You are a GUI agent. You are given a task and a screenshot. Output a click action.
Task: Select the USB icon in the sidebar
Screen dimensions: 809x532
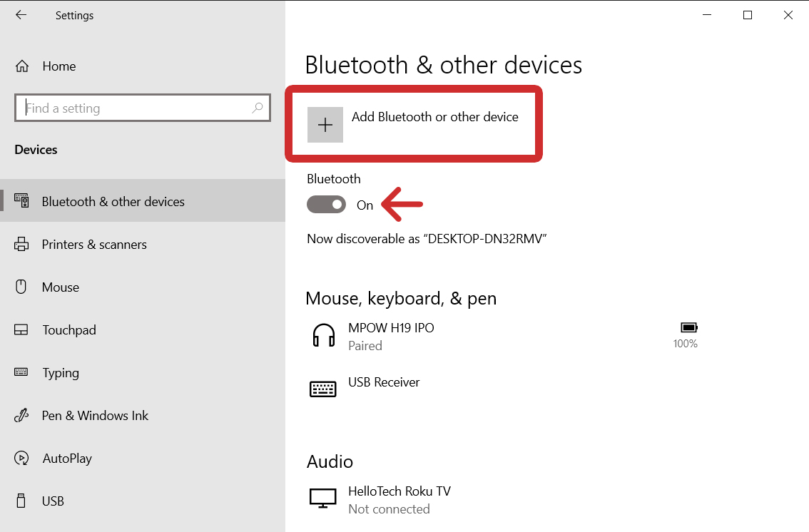coord(22,501)
